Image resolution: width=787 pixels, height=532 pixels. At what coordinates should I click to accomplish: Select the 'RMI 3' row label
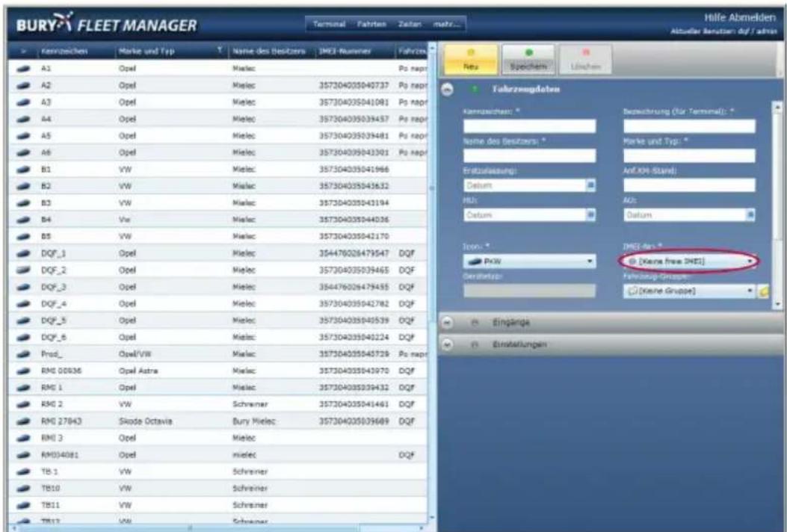52,438
